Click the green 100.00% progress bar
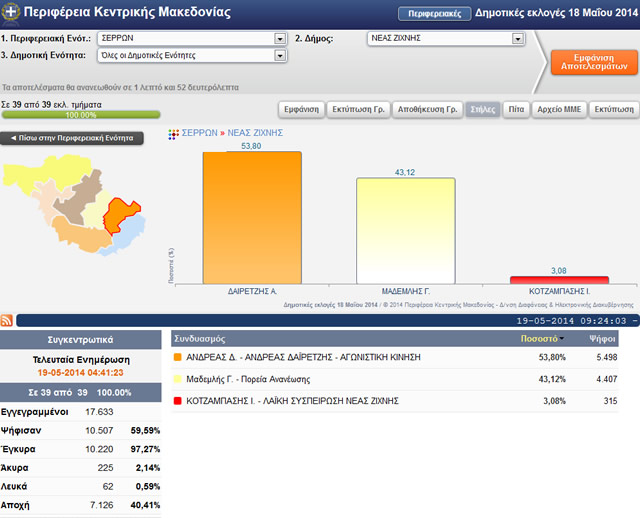This screenshot has height=518, width=640. point(80,115)
